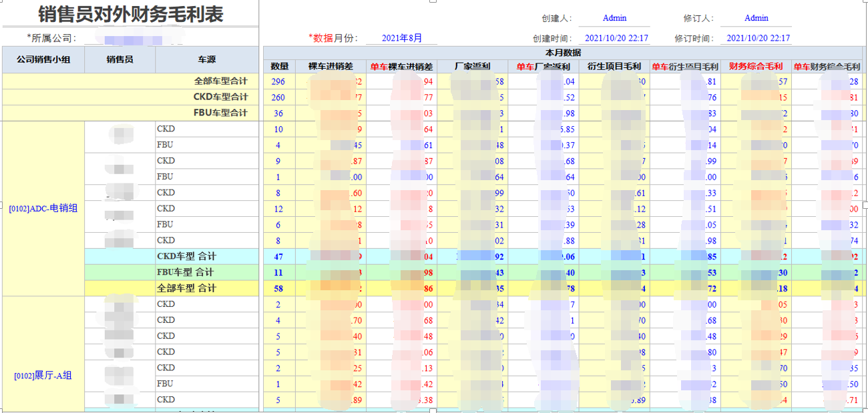The width and height of the screenshot is (868, 413).
Task: Click the 修订时间 date-time field
Action: [758, 39]
